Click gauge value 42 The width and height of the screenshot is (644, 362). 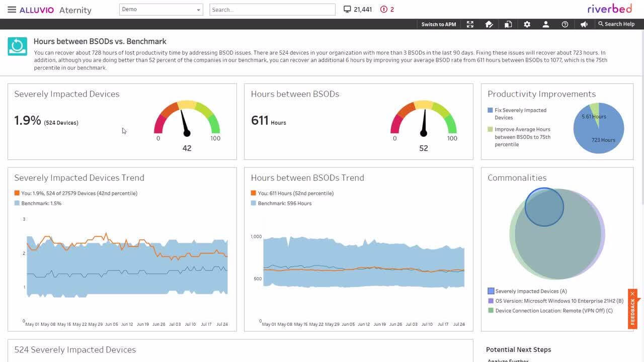[187, 148]
